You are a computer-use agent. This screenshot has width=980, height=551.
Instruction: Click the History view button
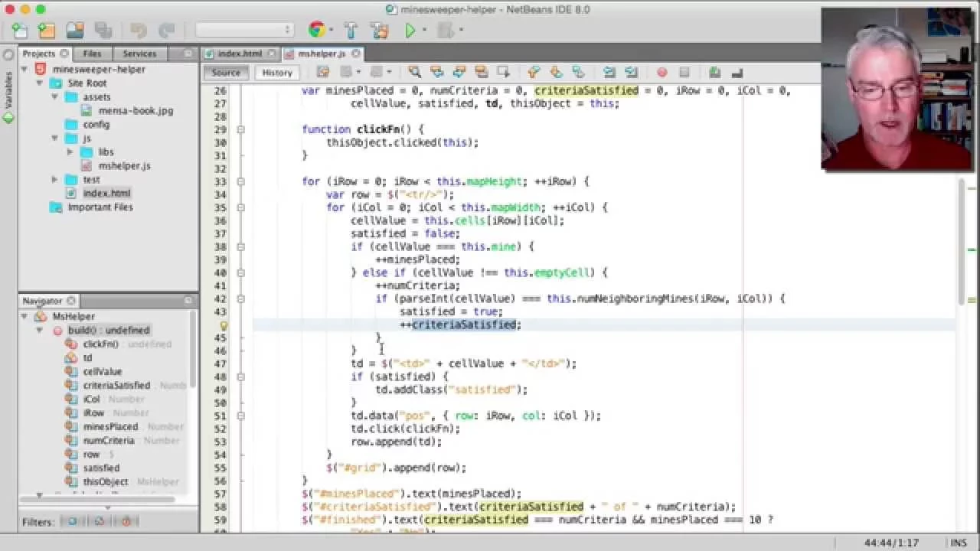pos(277,73)
